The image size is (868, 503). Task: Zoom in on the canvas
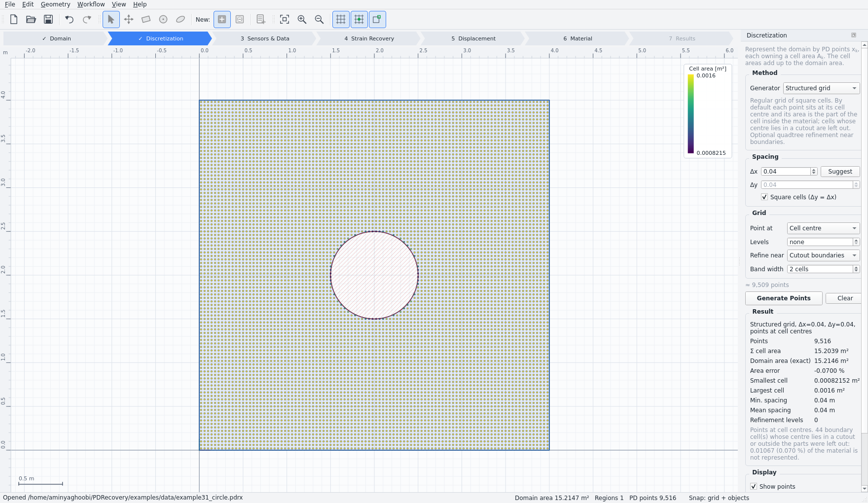[x=302, y=19]
